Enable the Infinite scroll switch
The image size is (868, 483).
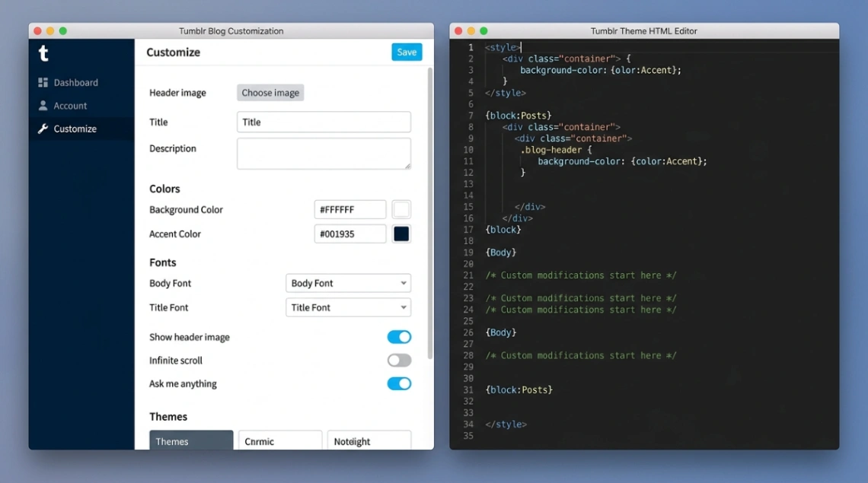click(399, 361)
